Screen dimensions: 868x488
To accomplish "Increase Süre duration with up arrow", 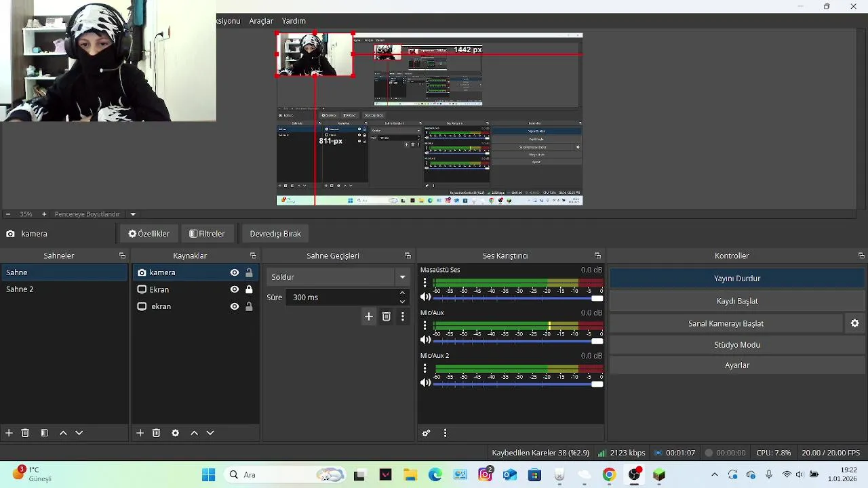I will click(x=402, y=293).
